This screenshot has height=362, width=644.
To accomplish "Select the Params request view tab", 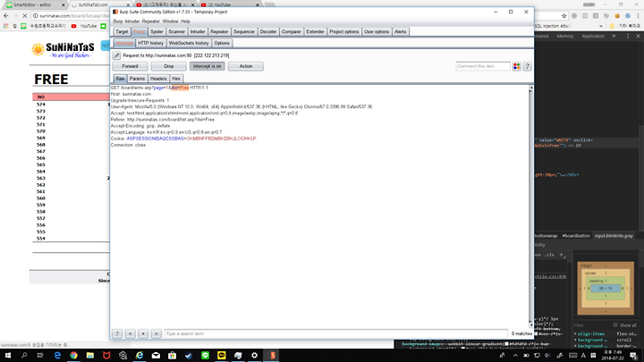I will click(137, 79).
